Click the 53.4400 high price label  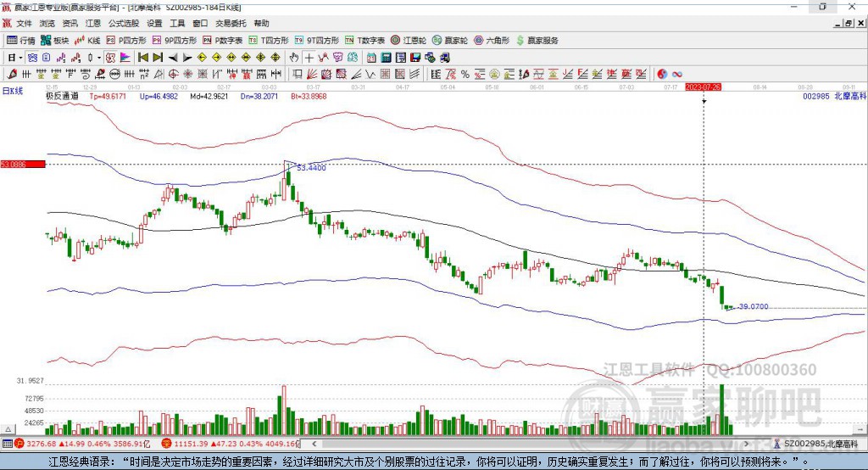coord(311,168)
